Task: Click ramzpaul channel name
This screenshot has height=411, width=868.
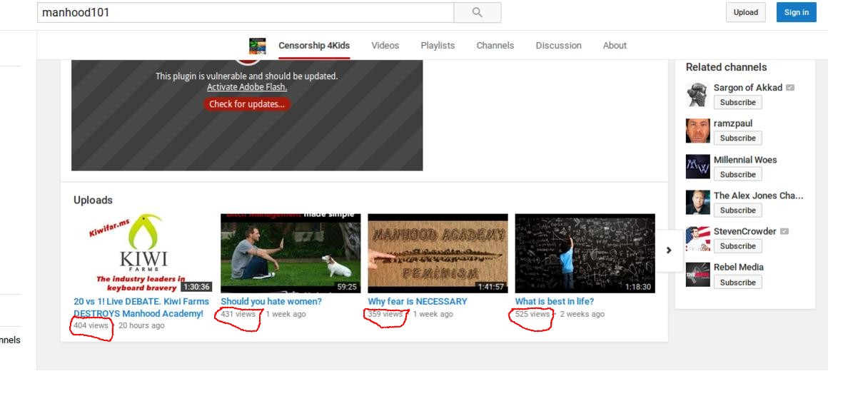Action: click(x=733, y=123)
